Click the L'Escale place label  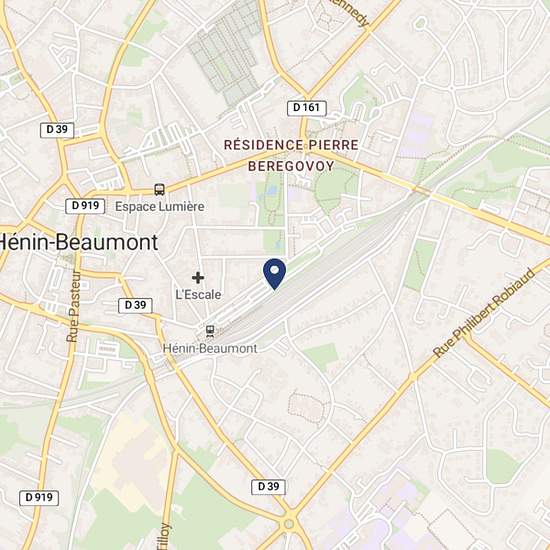198,295
